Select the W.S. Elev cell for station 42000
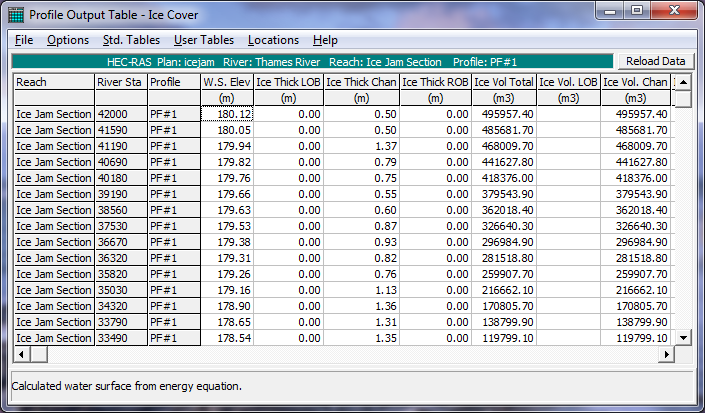The height and width of the screenshot is (413, 705). click(226, 114)
